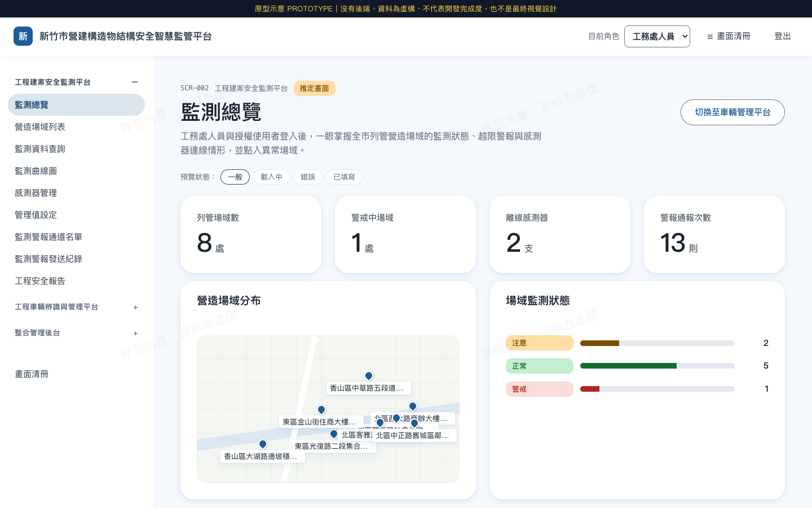The height and width of the screenshot is (508, 812).
Task: Click the 正常 progress bar
Action: click(x=657, y=366)
